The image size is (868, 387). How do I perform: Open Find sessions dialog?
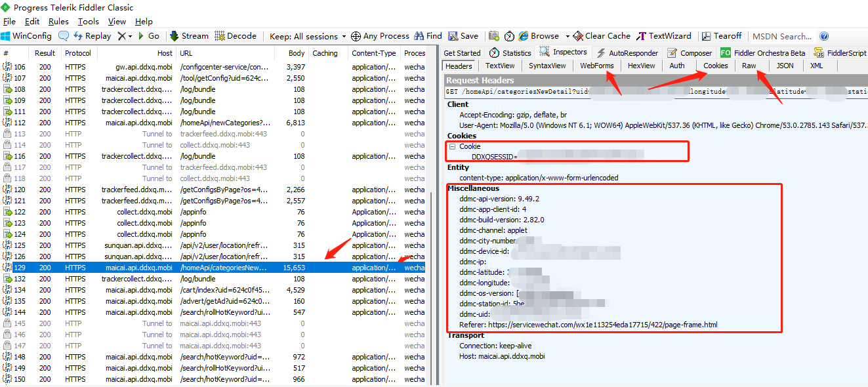point(428,36)
